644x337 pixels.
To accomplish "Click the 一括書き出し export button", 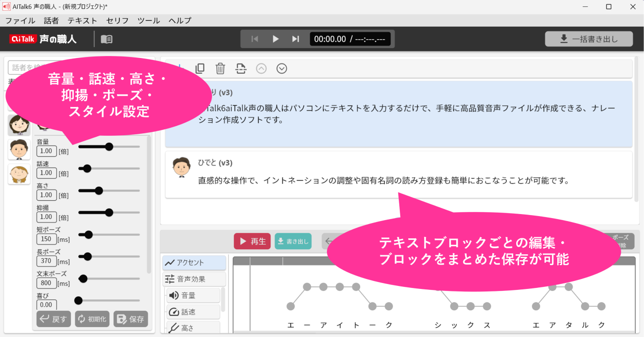I will [x=589, y=39].
